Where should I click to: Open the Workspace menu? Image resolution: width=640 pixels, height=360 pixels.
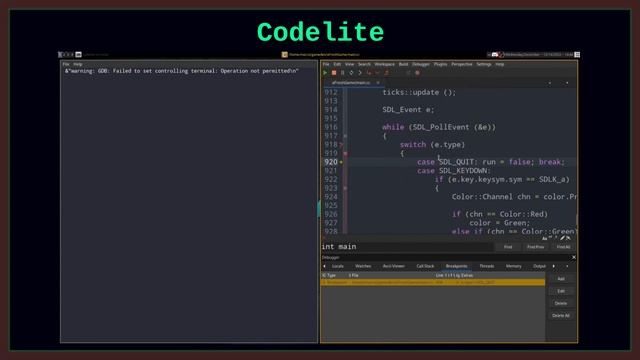click(x=384, y=64)
